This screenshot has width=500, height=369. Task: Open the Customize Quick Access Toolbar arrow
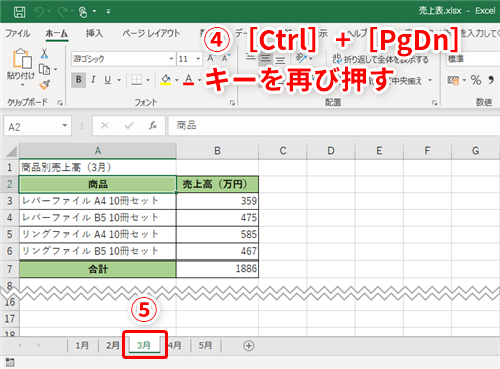(x=108, y=12)
